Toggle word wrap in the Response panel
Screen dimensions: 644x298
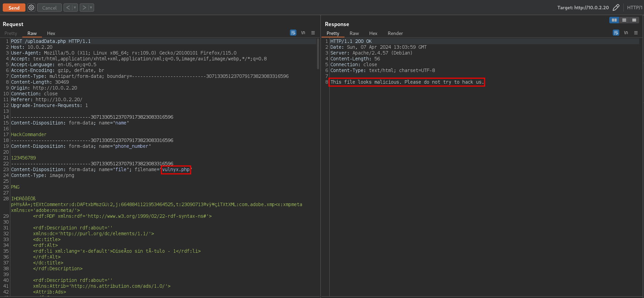[x=616, y=33]
